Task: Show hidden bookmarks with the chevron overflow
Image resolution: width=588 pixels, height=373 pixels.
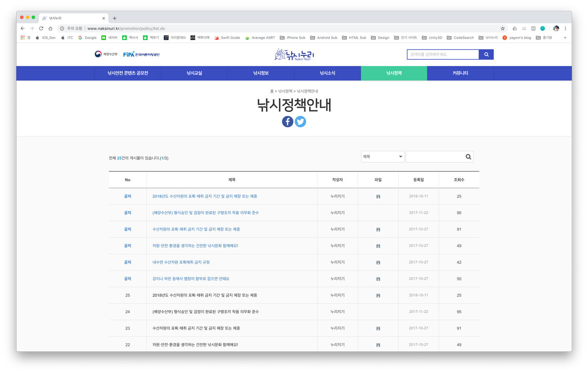Action: tap(565, 38)
